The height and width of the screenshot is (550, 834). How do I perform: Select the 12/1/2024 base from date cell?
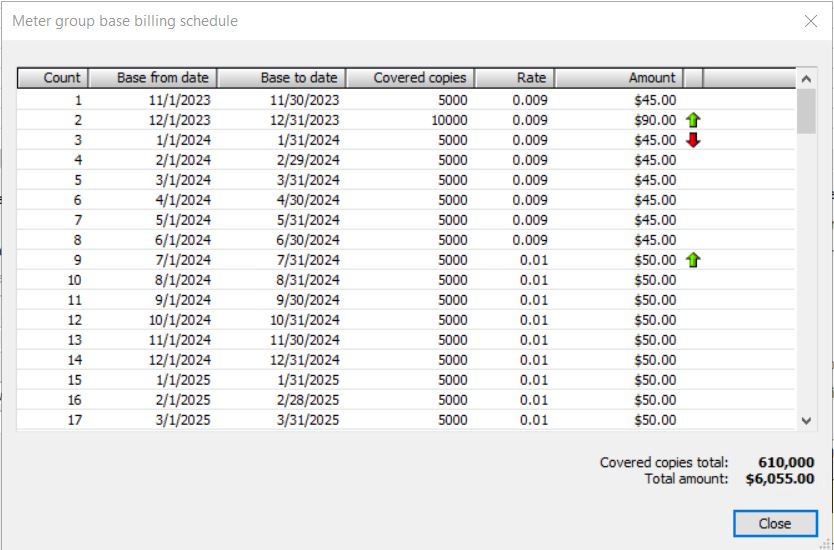pyautogui.click(x=180, y=360)
